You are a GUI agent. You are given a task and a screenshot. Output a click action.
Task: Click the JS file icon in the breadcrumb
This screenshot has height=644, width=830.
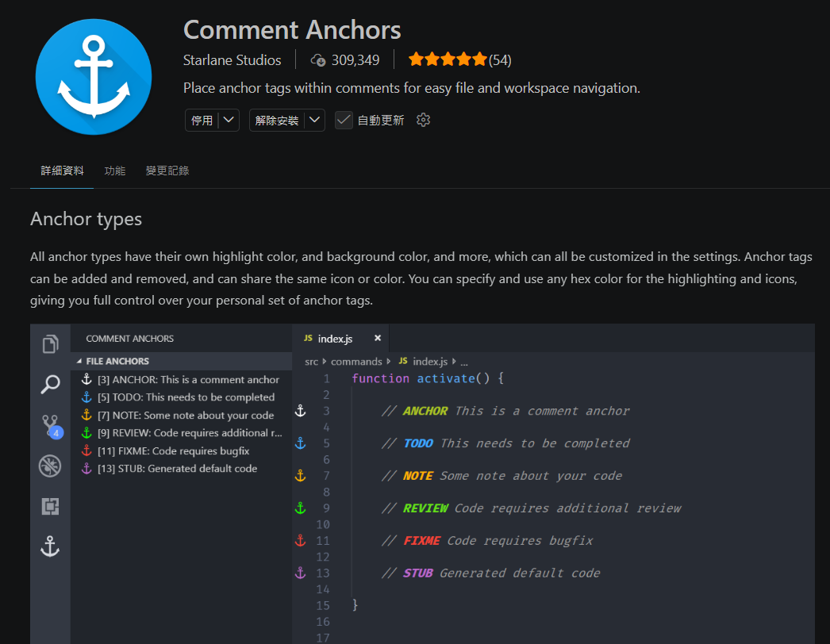click(403, 361)
